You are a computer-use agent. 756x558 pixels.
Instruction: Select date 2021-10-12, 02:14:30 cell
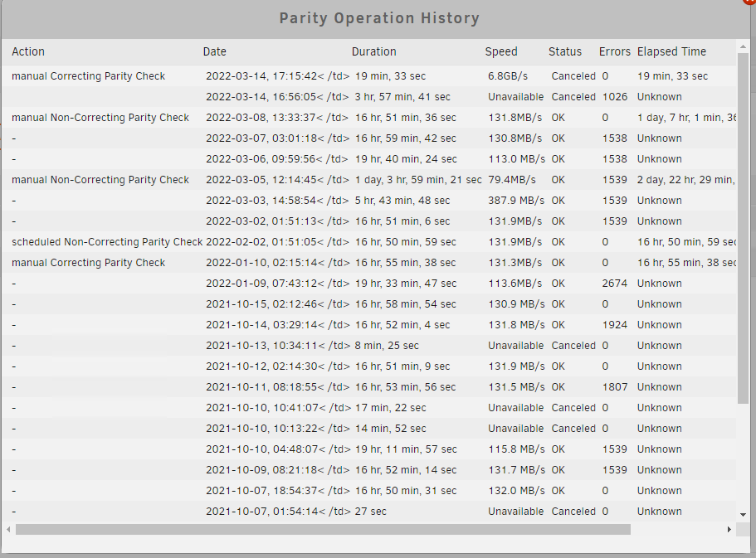(277, 366)
